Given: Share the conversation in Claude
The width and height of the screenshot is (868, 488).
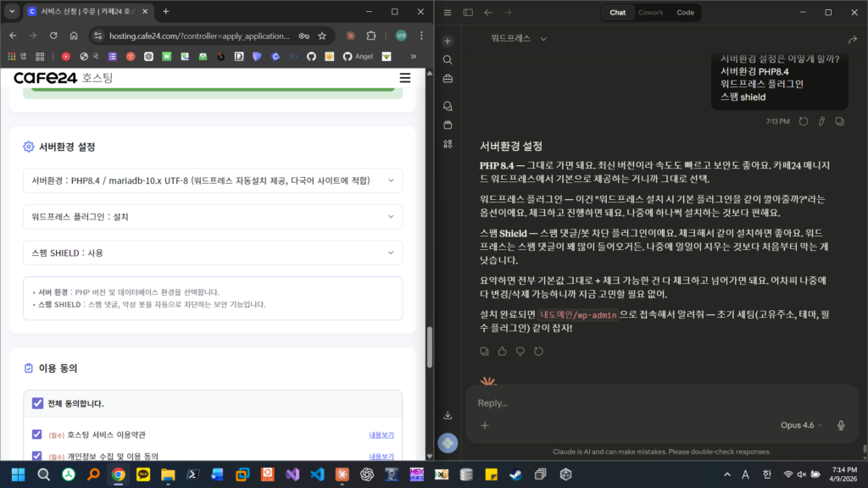Looking at the screenshot, I should (853, 39).
